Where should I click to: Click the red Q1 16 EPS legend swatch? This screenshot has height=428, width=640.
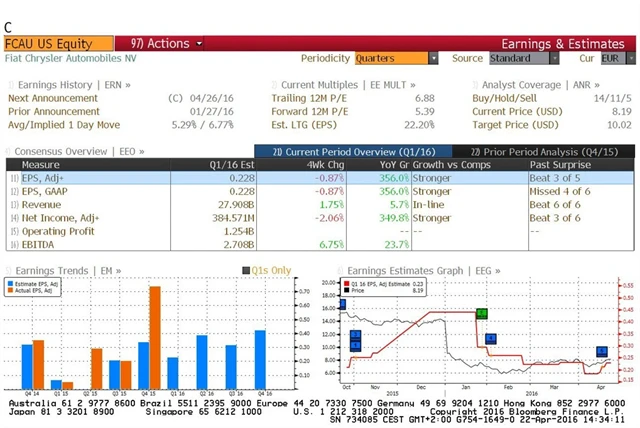coord(348,284)
